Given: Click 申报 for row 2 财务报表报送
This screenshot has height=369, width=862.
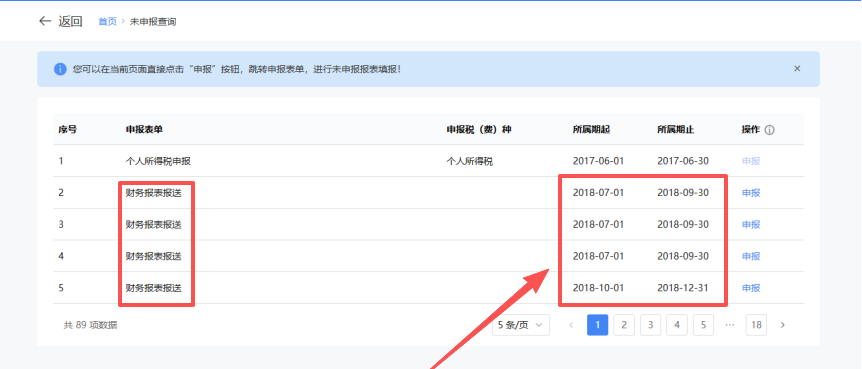Looking at the screenshot, I should (x=751, y=193).
